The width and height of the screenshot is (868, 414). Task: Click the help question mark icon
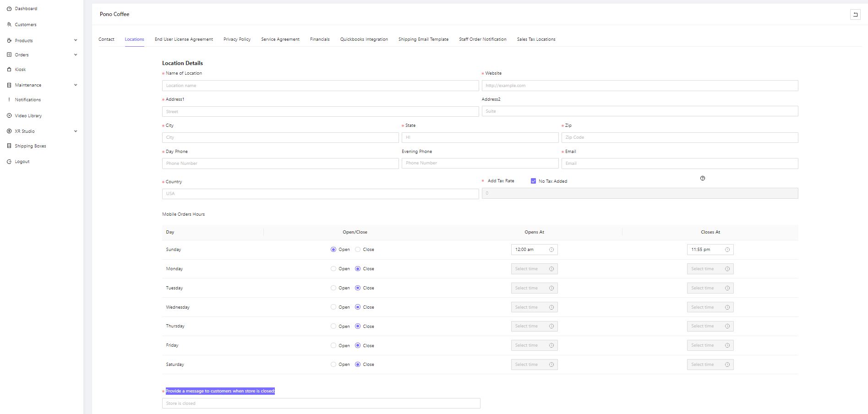click(x=703, y=178)
